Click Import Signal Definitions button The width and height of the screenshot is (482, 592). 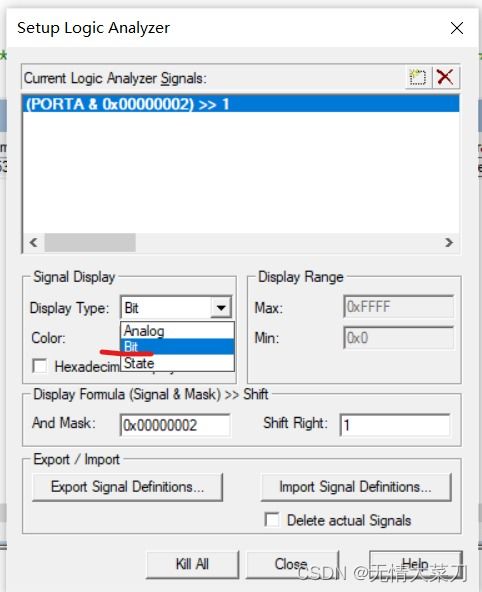point(356,487)
